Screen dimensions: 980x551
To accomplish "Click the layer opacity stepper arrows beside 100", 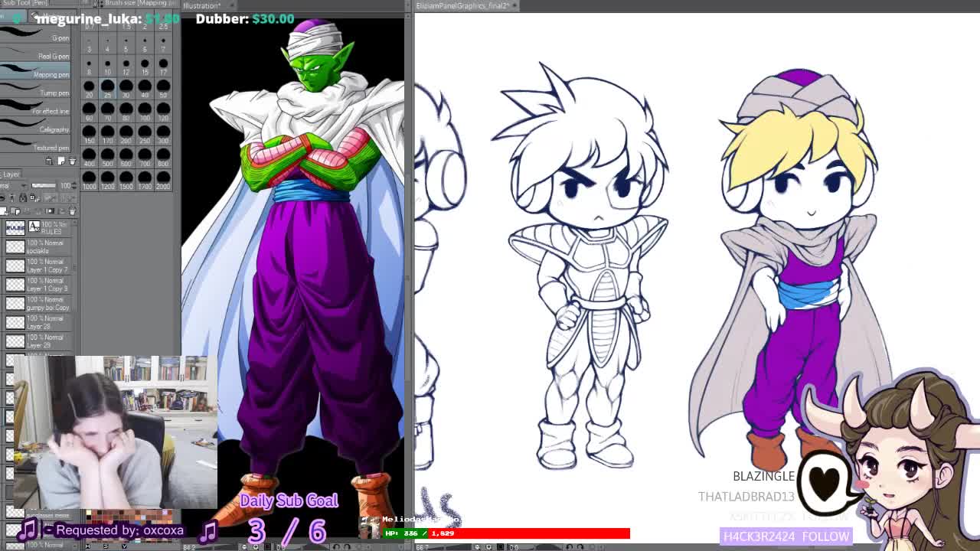I will click(75, 185).
